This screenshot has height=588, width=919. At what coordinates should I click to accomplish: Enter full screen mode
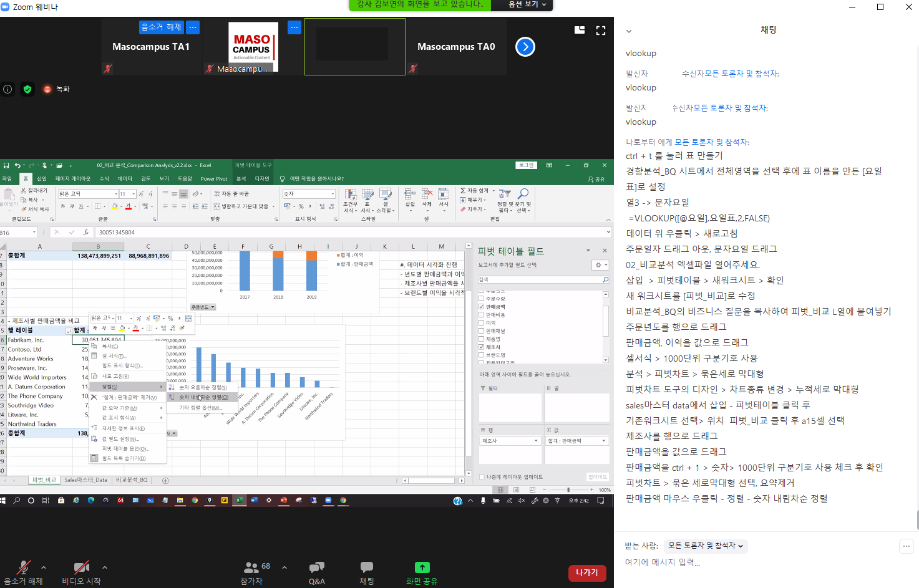coord(601,30)
